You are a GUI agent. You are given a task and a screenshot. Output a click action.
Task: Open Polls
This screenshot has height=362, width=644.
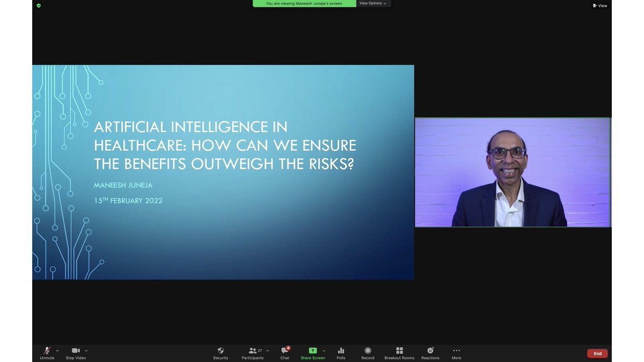tap(341, 353)
